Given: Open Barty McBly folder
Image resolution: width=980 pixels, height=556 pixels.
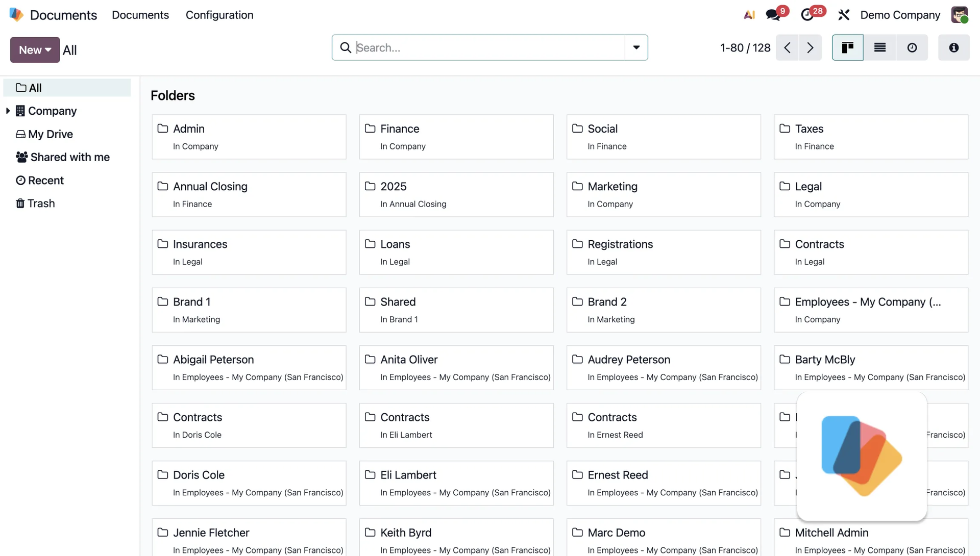Looking at the screenshot, I should 871,367.
